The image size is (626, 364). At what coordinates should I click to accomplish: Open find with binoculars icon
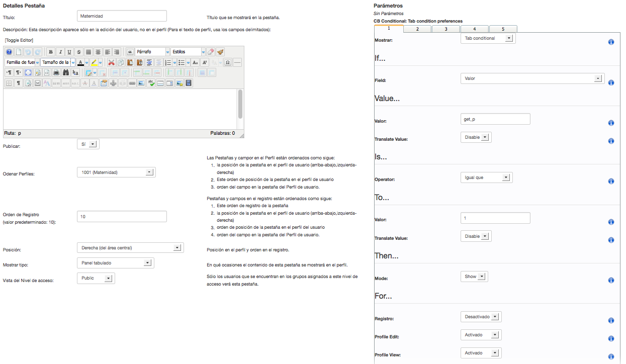(66, 73)
